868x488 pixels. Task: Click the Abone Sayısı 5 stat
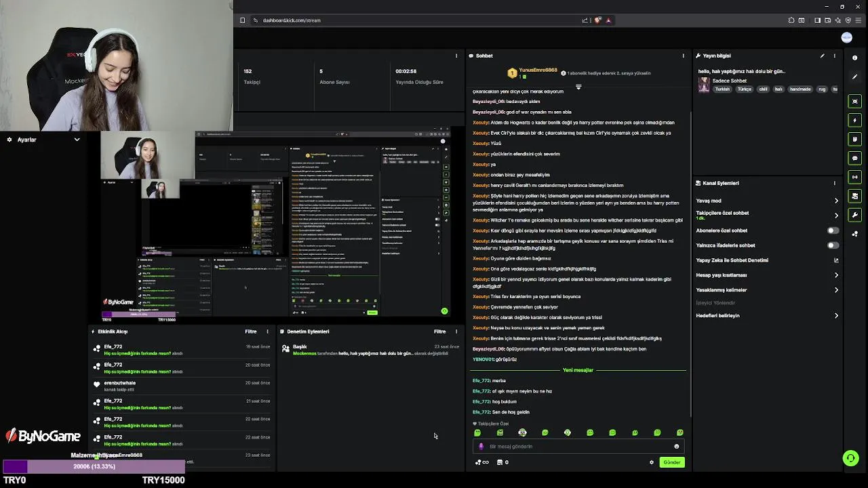click(334, 76)
